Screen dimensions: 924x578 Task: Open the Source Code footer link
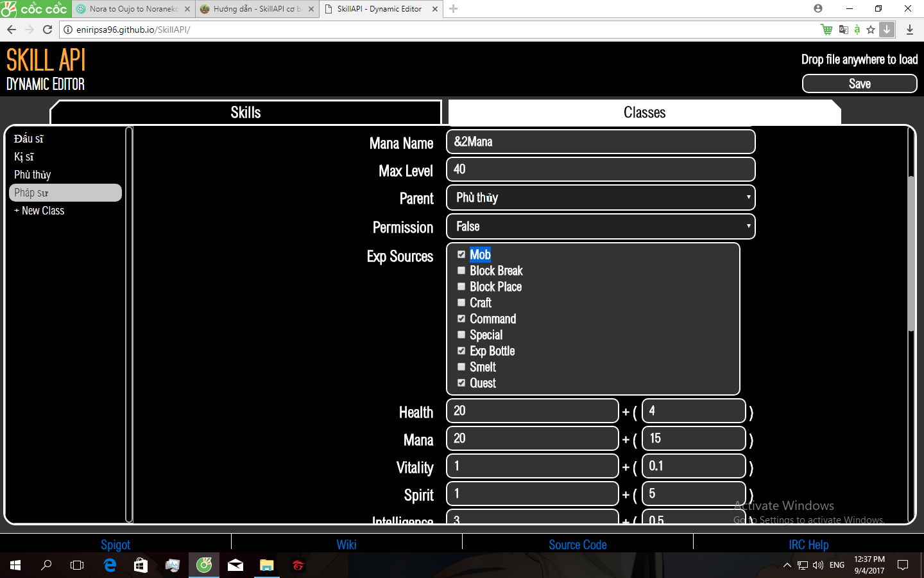[x=577, y=545]
